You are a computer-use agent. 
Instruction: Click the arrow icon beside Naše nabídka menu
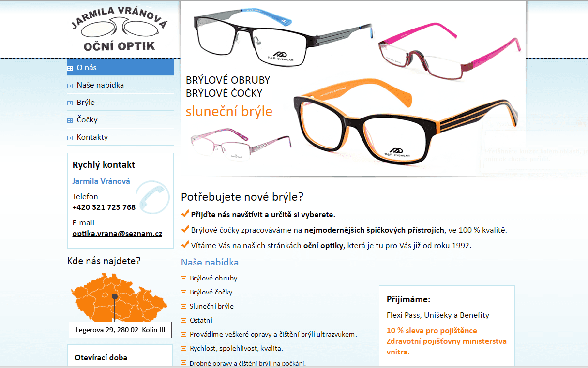[x=70, y=86]
